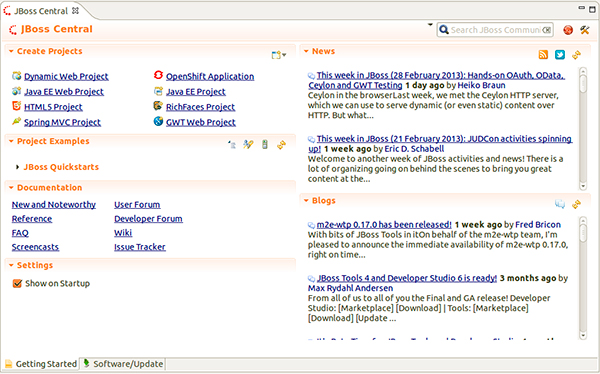Maximize the JBoss Central view

[593, 9]
